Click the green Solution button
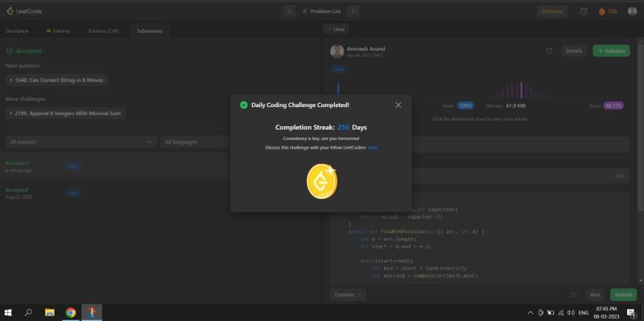 point(611,51)
